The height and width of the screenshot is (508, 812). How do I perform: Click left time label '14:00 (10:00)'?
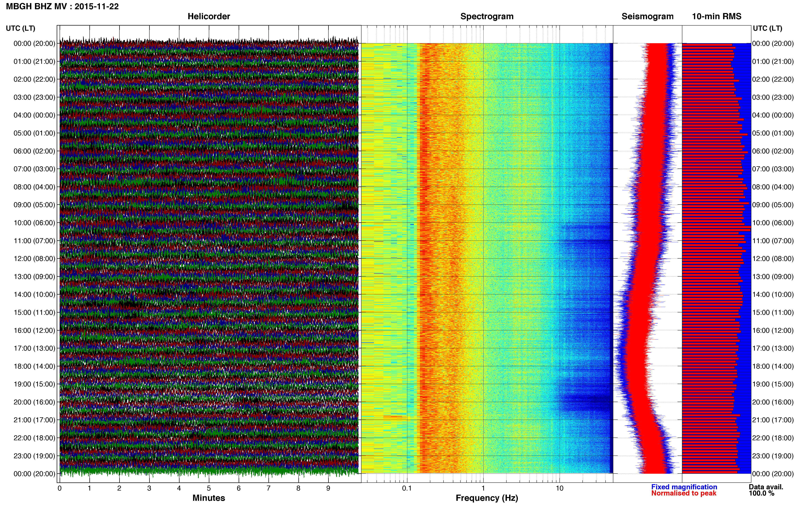tap(34, 295)
